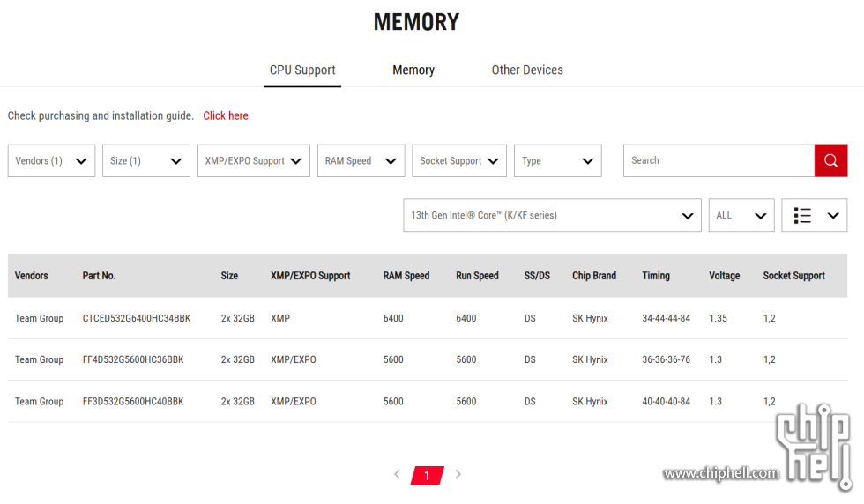This screenshot has height=504, width=864.
Task: Click the voltage value 1.35
Action: click(x=718, y=318)
